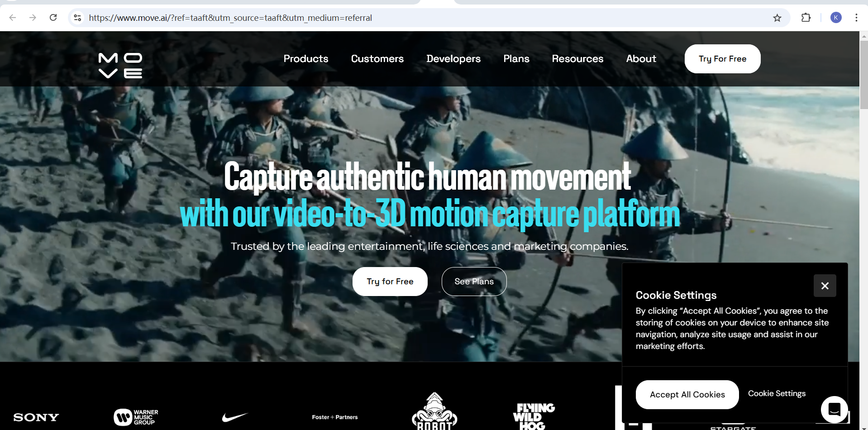Open the Chrome profile avatar

pos(835,18)
